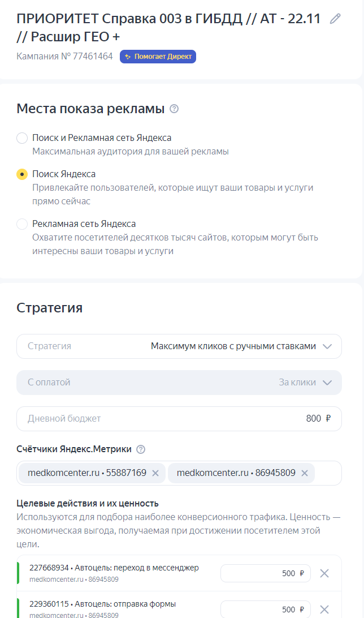This screenshot has width=364, height=618.
Task: Click the sparkle icon in 'Помогает Директ' badge
Action: coord(127,57)
